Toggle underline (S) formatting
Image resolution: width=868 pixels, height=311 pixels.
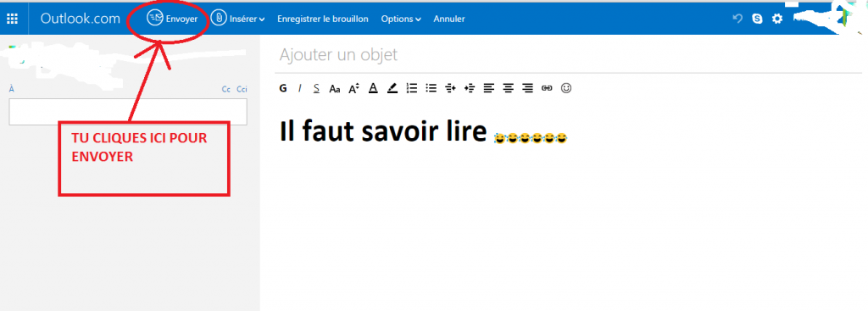(316, 88)
